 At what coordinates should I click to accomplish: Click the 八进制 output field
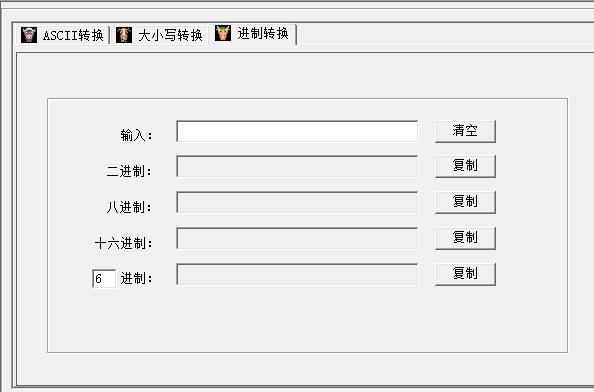297,202
